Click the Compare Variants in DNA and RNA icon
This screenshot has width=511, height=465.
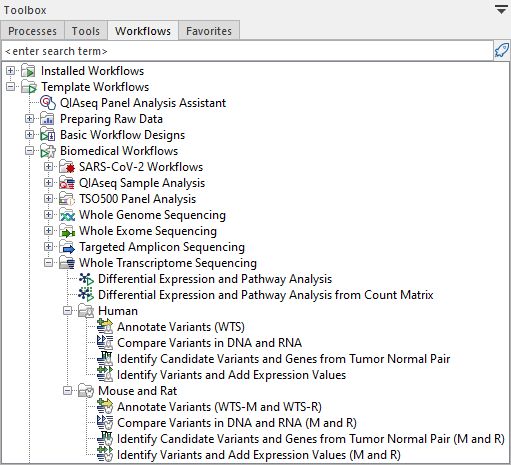click(x=105, y=343)
